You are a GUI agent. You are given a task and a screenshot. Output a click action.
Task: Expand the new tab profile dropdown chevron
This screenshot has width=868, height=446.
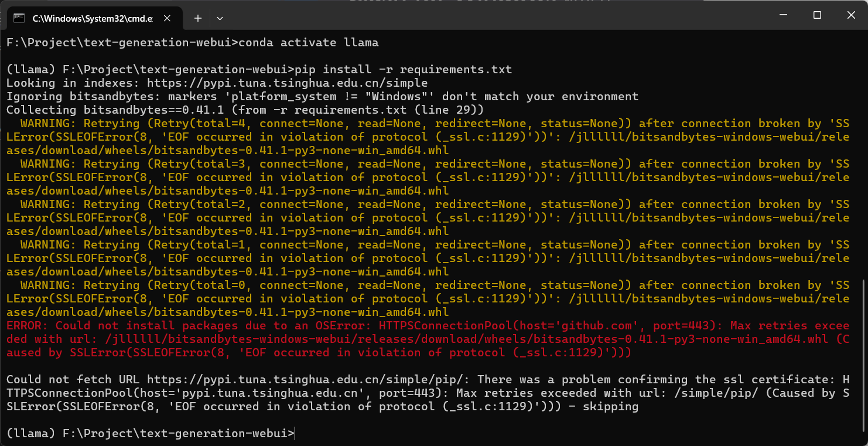220,18
